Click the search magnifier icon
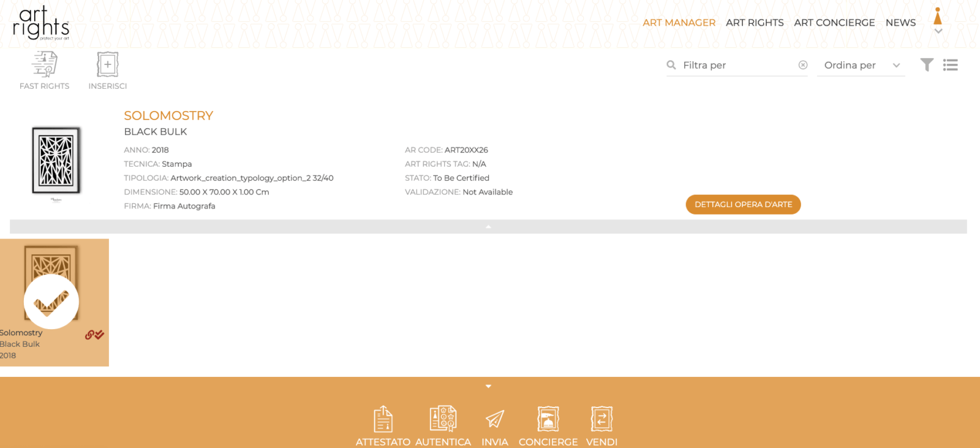The width and height of the screenshot is (980, 448). (671, 65)
